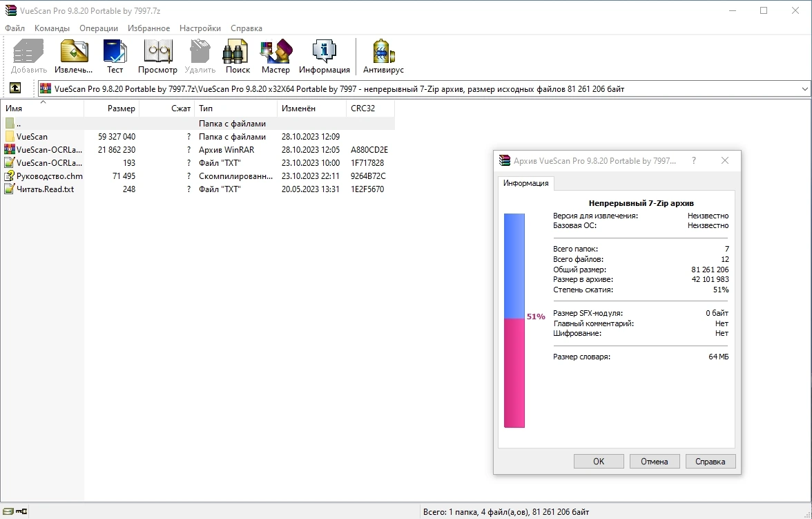
Task: Close the archive information dialog
Action: (725, 161)
